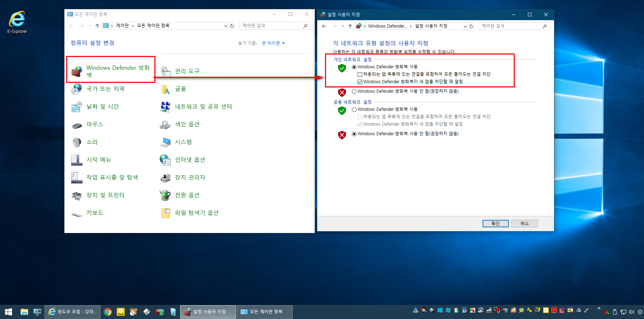
Task: Click the volume speaker tray icon
Action: (x=632, y=312)
